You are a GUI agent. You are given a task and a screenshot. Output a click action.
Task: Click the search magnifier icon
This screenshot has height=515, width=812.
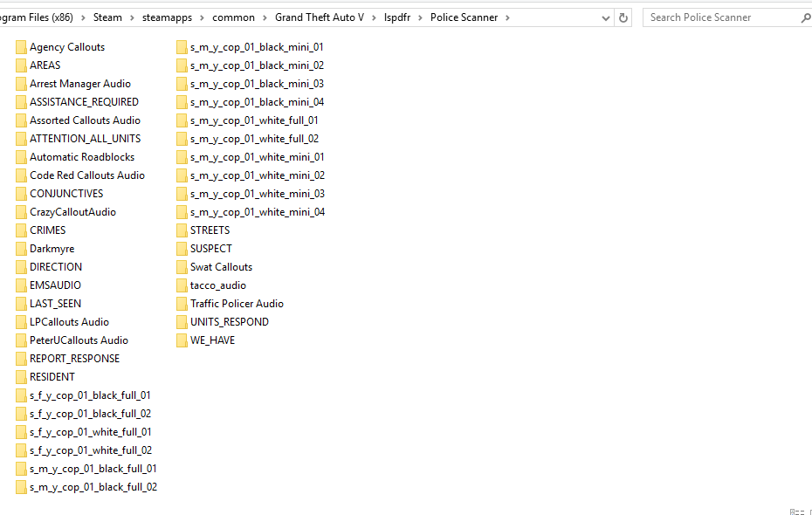pyautogui.click(x=805, y=17)
